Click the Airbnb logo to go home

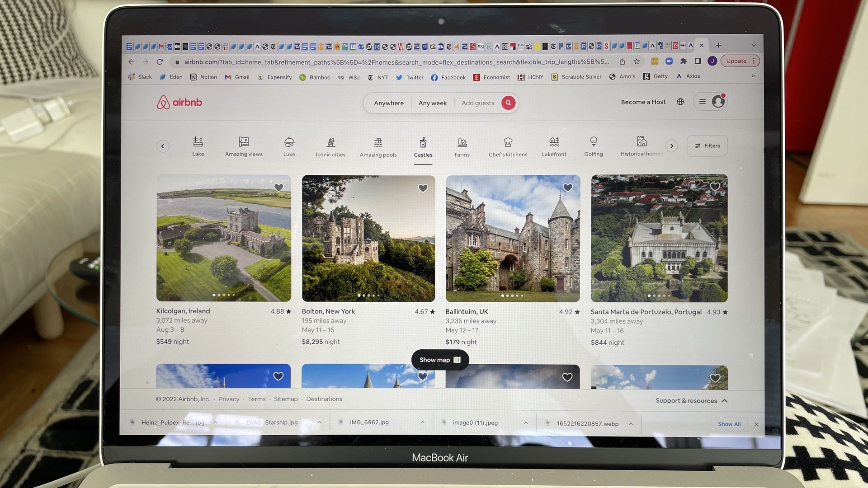[x=179, y=103]
